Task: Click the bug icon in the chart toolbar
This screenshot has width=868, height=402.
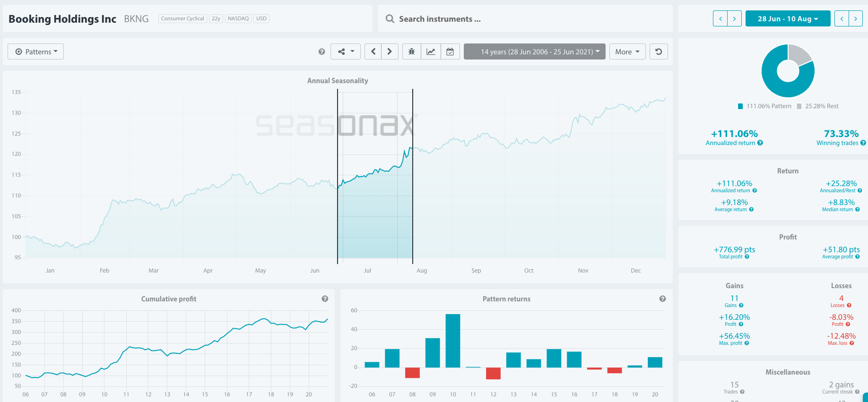Action: [412, 51]
